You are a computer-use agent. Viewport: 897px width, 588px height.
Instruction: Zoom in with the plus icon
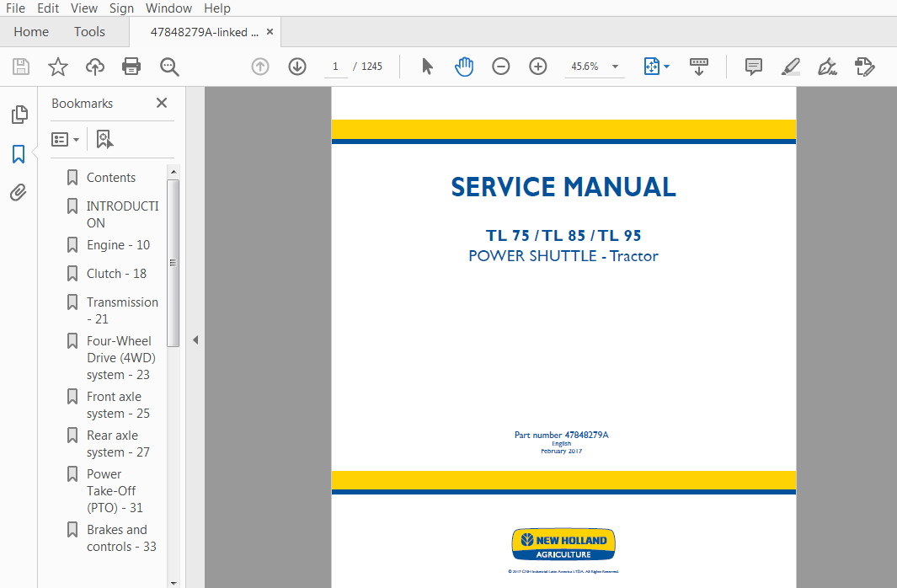(x=538, y=67)
